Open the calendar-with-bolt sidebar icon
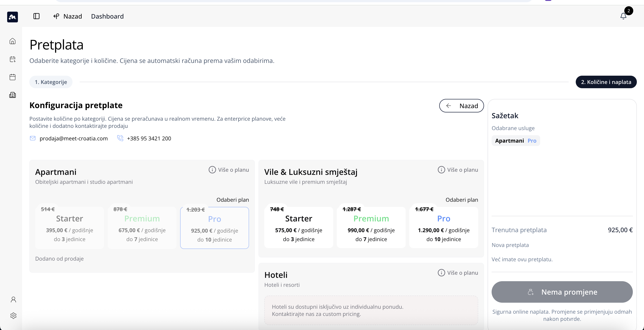 (x=13, y=59)
